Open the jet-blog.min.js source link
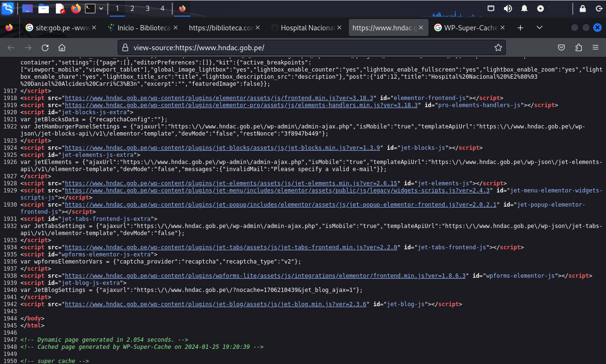This screenshot has height=364, width=606. (x=215, y=304)
